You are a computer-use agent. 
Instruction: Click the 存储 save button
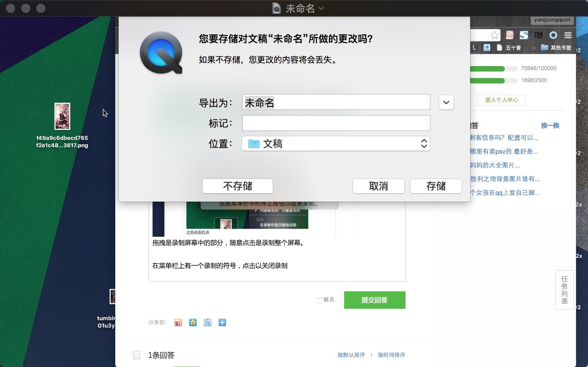(436, 186)
